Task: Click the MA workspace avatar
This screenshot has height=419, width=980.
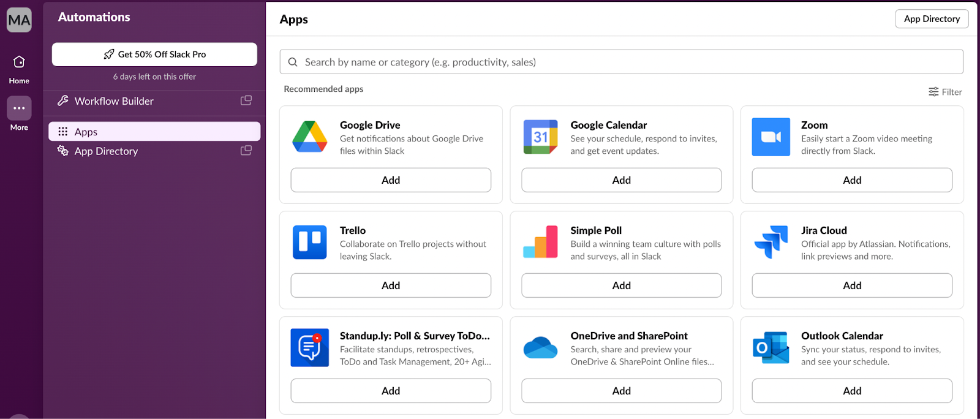Action: click(x=19, y=20)
